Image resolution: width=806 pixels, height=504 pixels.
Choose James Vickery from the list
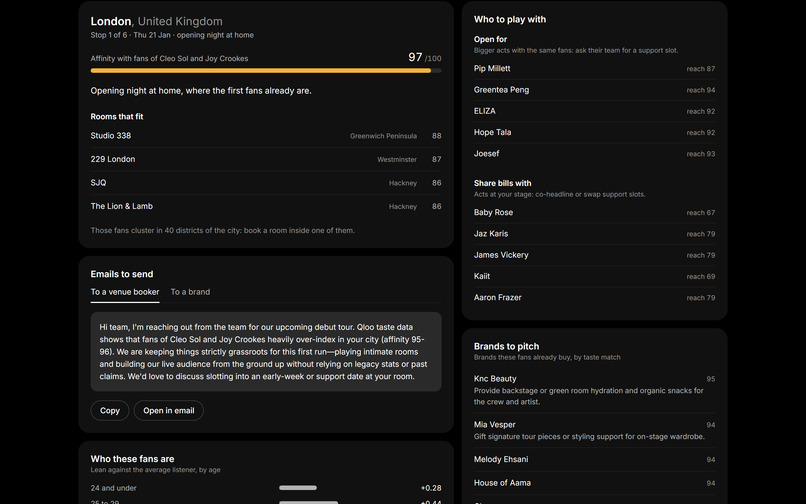(x=594, y=255)
